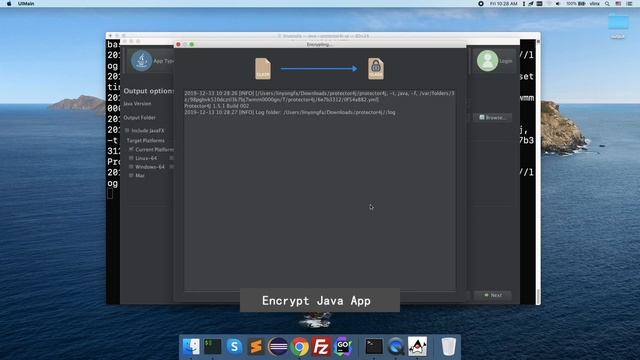
Task: Click the Browse... button
Action: (492, 117)
